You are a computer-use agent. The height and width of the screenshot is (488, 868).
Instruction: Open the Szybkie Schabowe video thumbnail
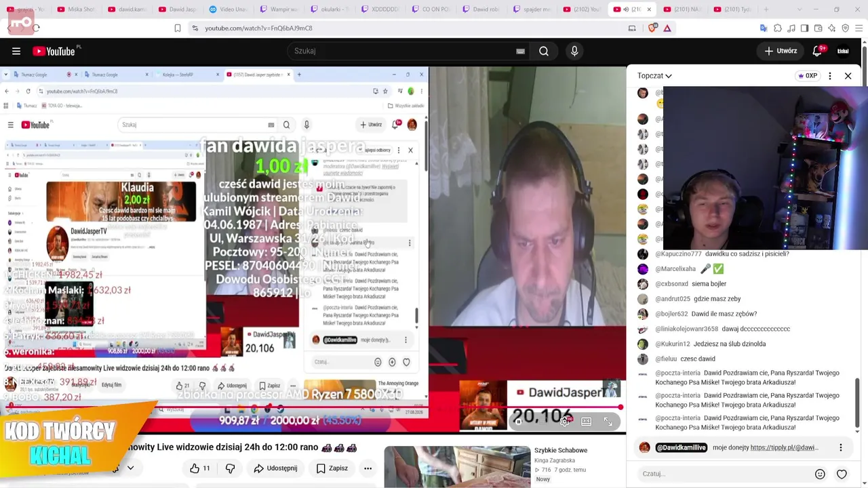tap(457, 467)
